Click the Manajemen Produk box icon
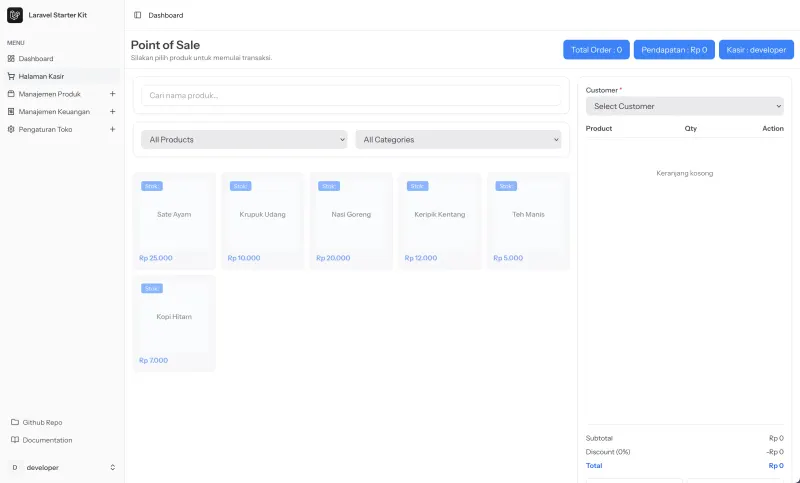 (11, 94)
